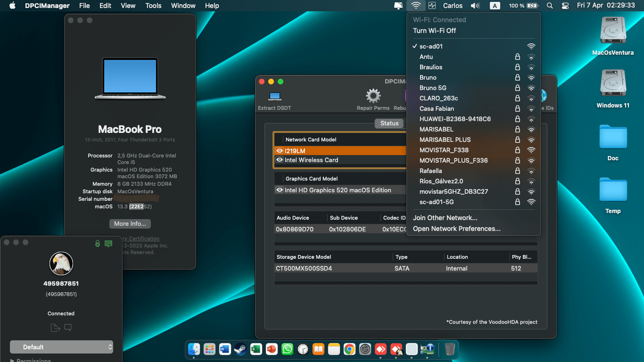
Task: Open Control Center in menu bar
Action: coord(565,6)
